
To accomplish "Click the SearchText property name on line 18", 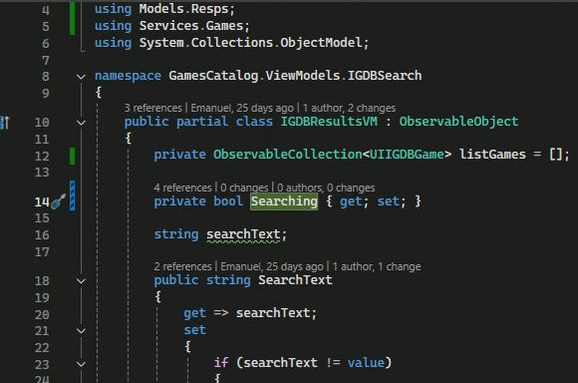I will click(295, 280).
